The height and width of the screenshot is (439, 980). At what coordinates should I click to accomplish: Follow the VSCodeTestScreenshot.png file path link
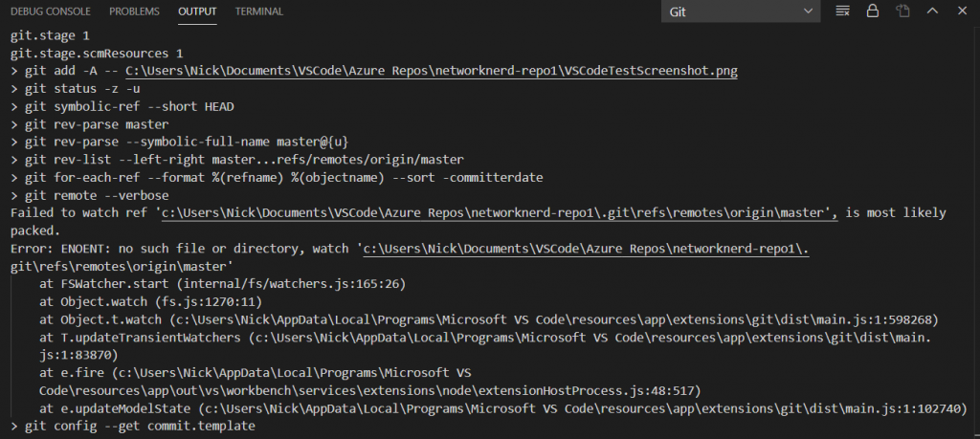pos(432,71)
